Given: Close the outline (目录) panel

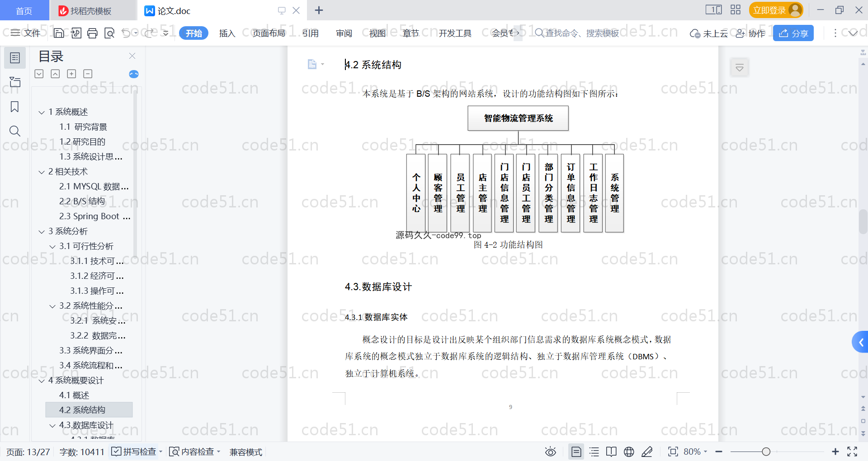Looking at the screenshot, I should (x=132, y=56).
